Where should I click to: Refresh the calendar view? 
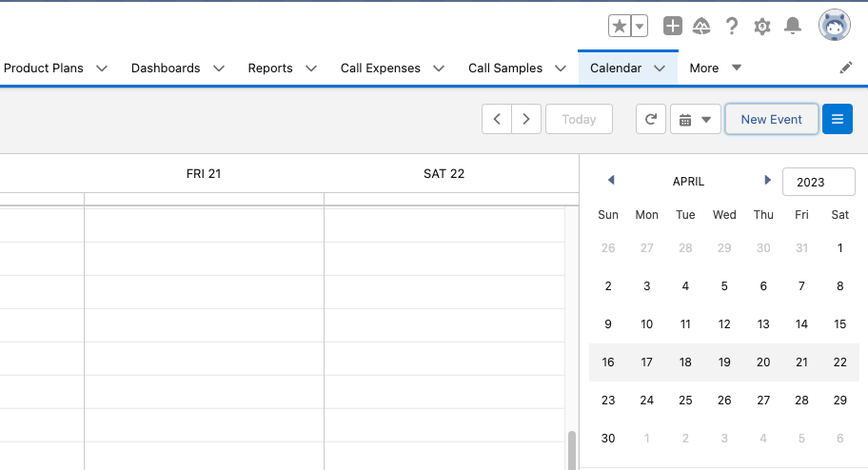coord(651,119)
